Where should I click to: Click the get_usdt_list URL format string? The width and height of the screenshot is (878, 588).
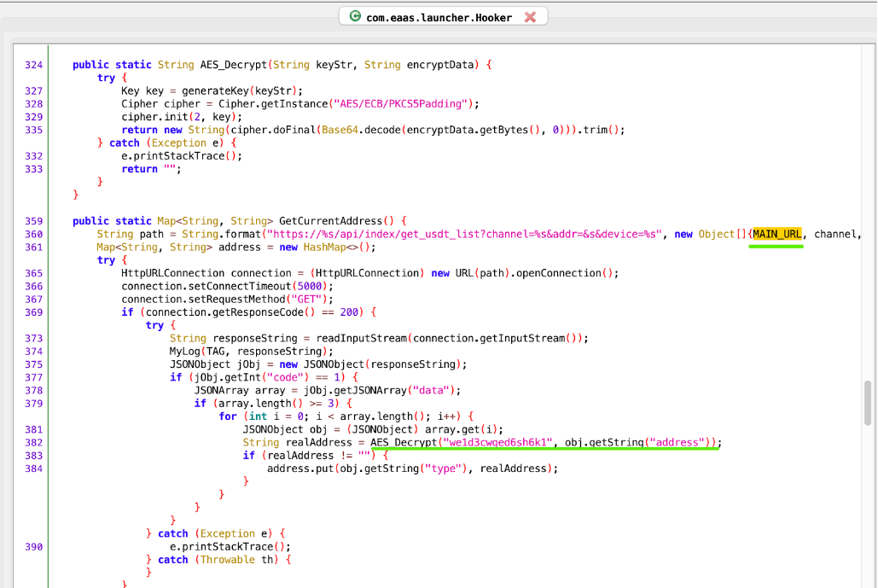tap(465, 234)
